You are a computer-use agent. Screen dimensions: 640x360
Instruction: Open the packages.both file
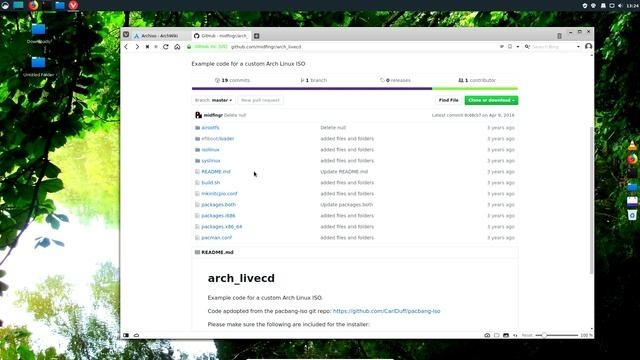coord(218,204)
